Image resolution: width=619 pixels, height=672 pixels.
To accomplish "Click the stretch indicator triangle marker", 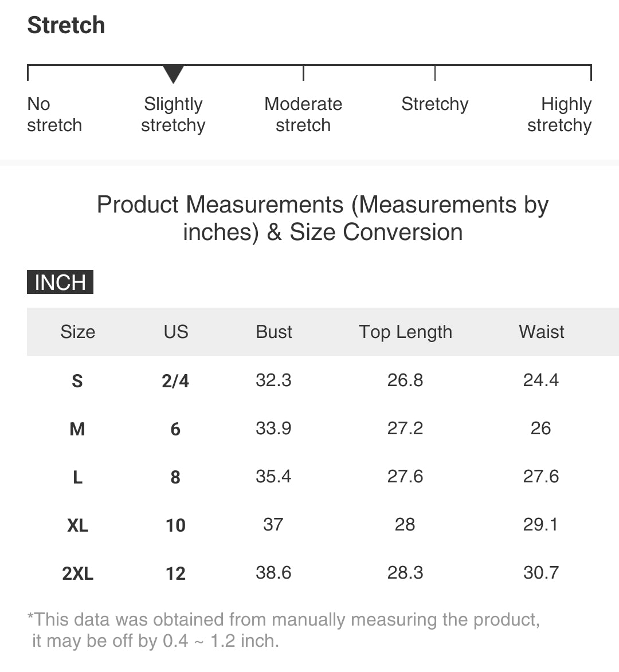I will (173, 74).
